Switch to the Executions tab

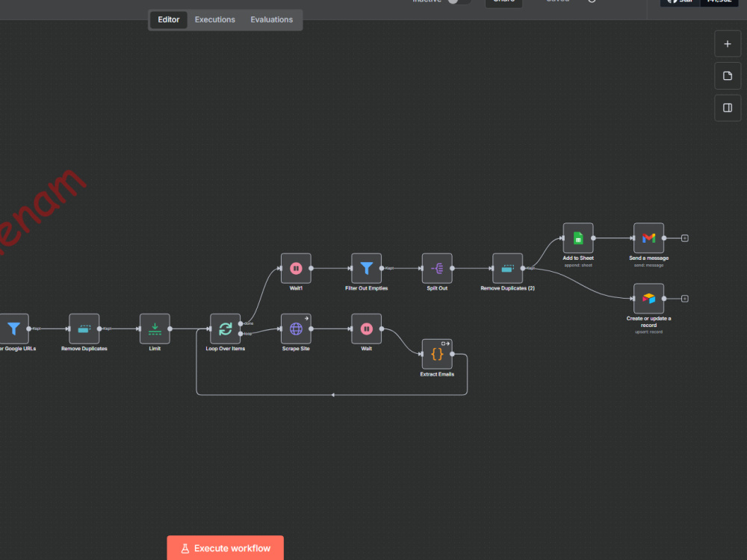tap(215, 19)
